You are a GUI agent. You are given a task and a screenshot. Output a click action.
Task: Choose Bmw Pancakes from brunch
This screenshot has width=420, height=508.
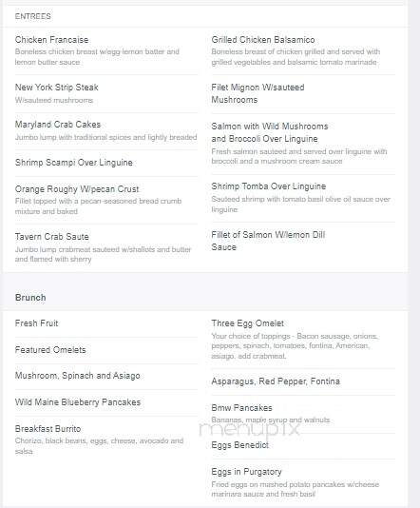pyautogui.click(x=241, y=408)
